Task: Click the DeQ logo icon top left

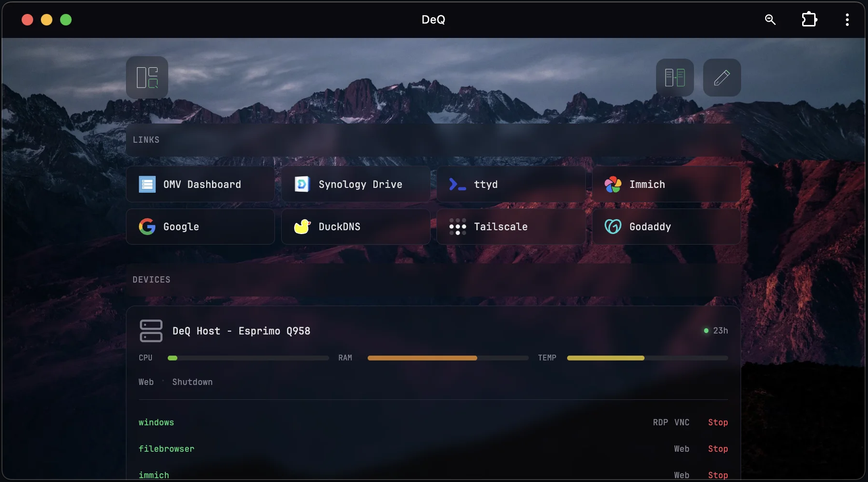Action: click(147, 77)
